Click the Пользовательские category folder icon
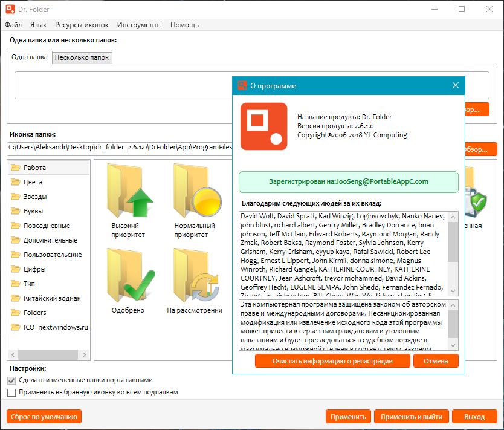504x430 pixels. (16, 255)
